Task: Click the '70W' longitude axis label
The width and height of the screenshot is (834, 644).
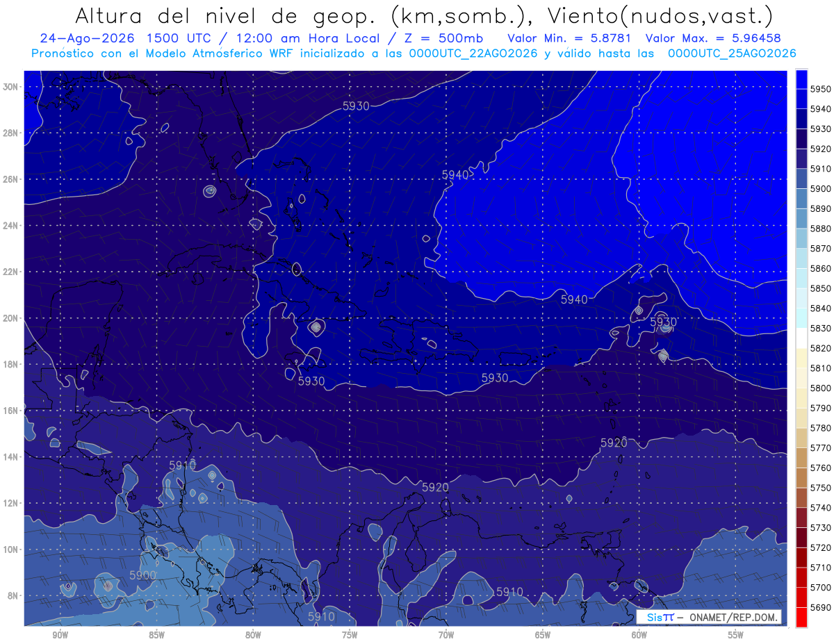Action: tap(446, 635)
